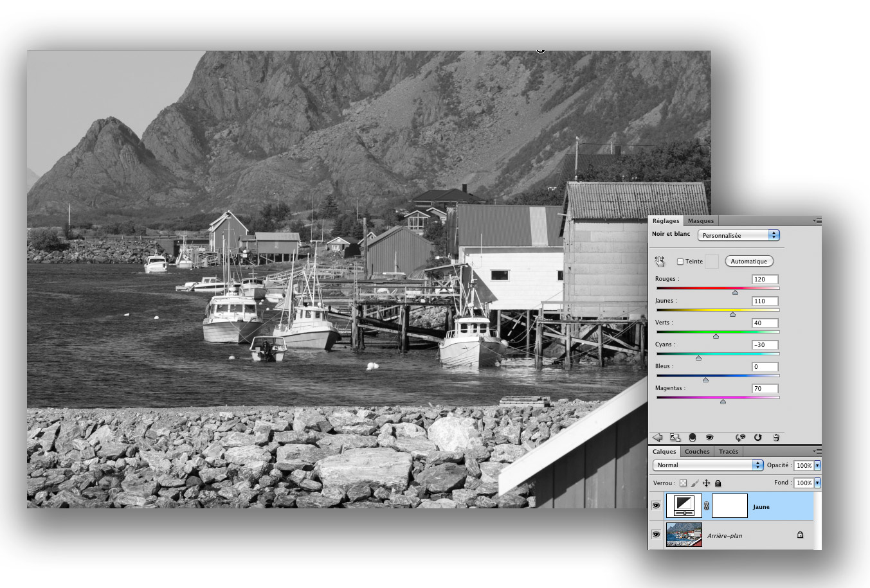Click the lock all padlock icon
Image resolution: width=870 pixels, height=588 pixels.
(x=718, y=483)
